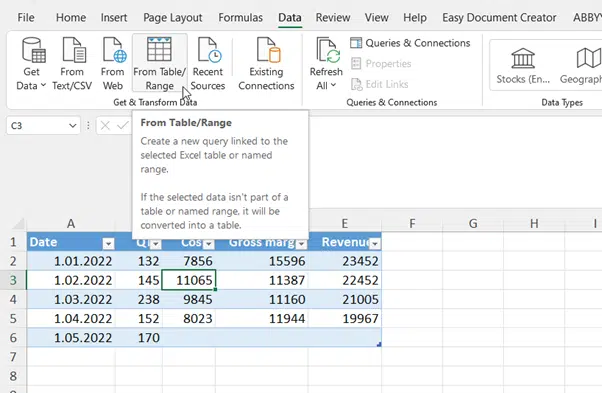Open Recent Sources
Screen dimensions: 602x393
point(208,64)
